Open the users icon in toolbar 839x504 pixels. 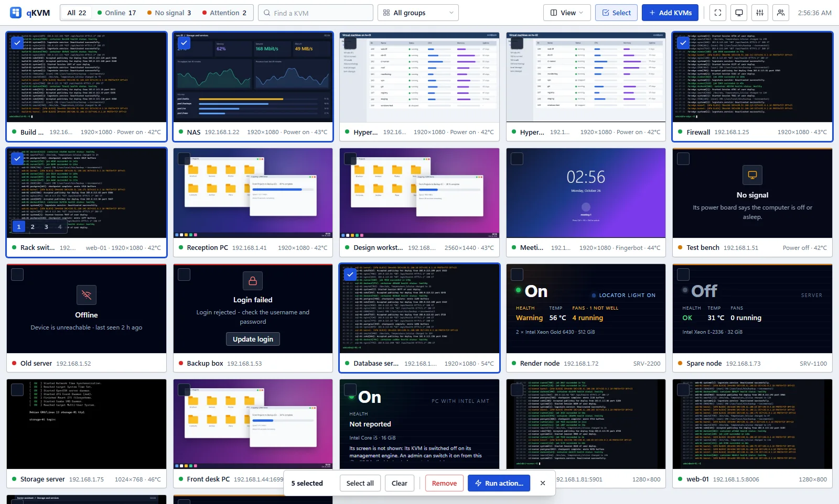[x=781, y=13]
